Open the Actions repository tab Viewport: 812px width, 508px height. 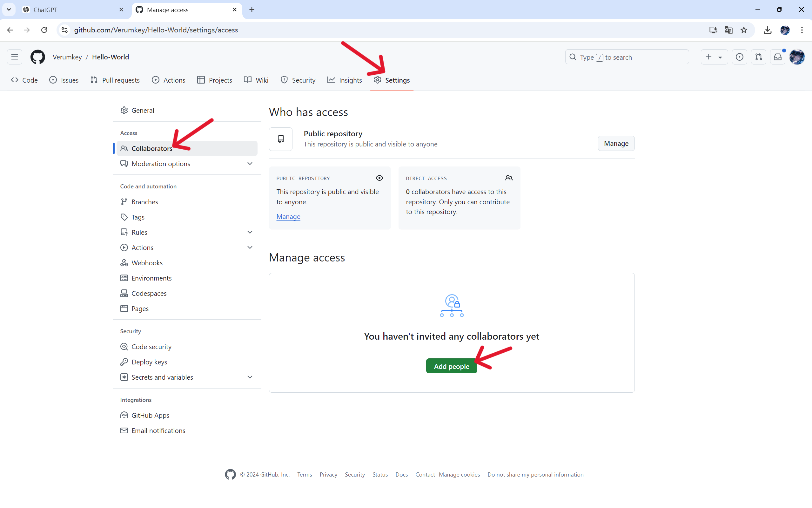(169, 80)
